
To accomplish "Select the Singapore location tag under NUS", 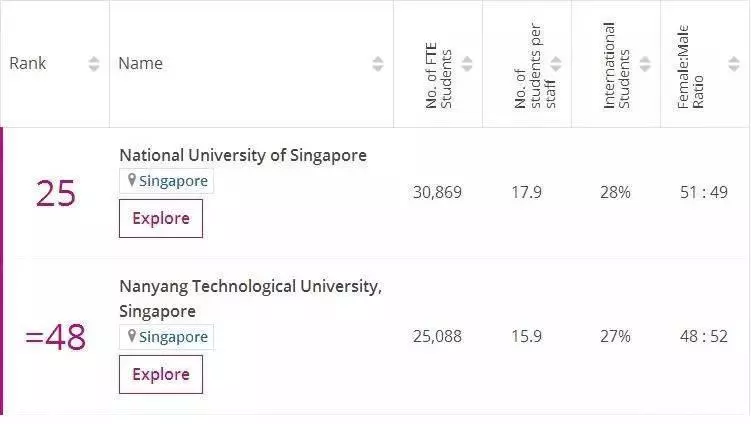I will click(x=166, y=181).
